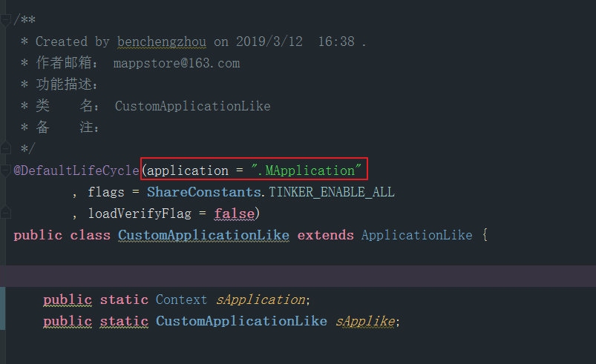Click fold end marker beside loadVerifyFlag line
This screenshot has height=364, width=596.
coord(6,214)
